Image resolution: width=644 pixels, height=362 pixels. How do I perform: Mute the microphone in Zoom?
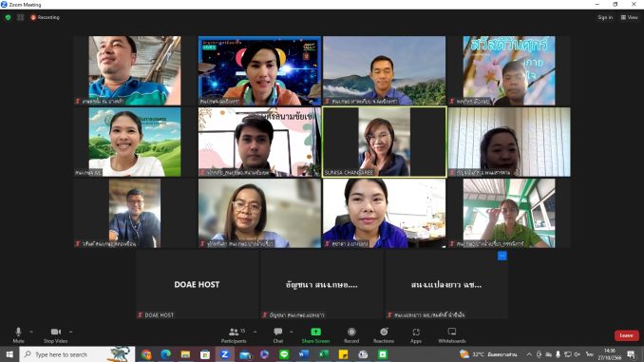click(18, 334)
